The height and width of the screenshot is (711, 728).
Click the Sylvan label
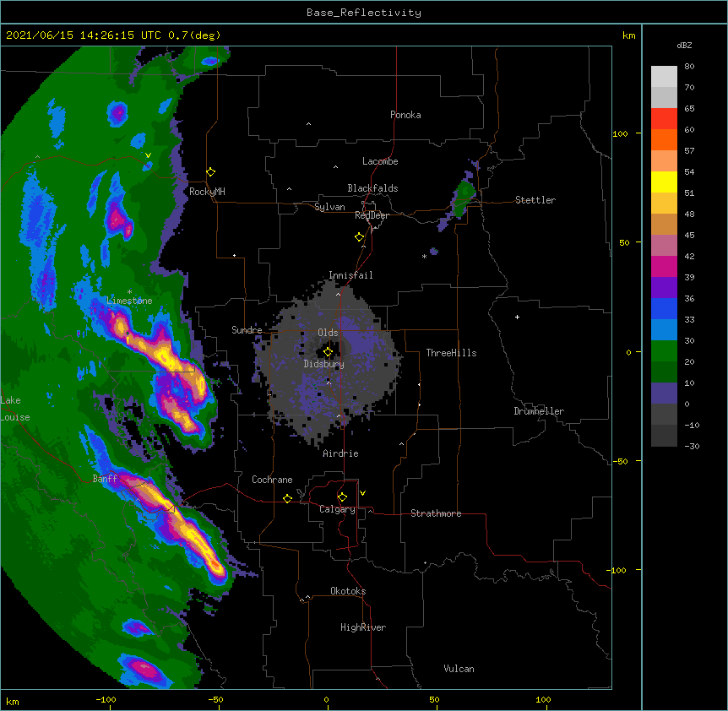point(329,207)
